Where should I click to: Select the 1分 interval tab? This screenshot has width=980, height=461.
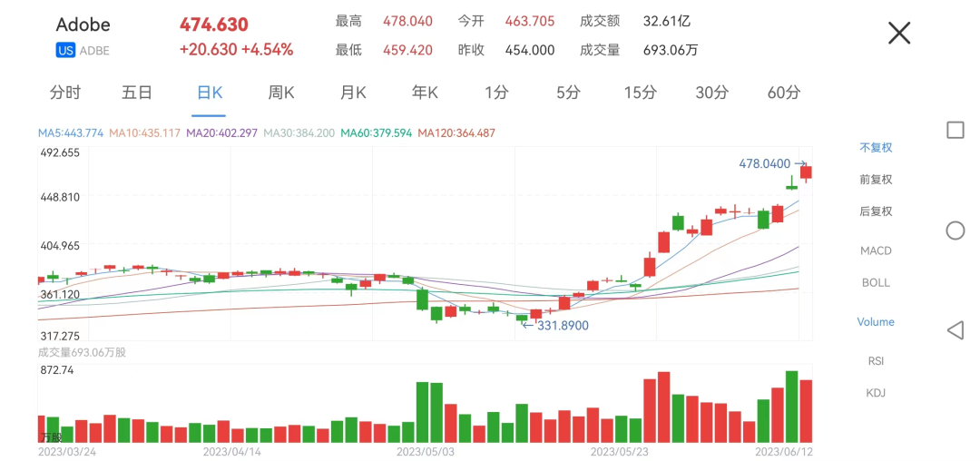496,93
